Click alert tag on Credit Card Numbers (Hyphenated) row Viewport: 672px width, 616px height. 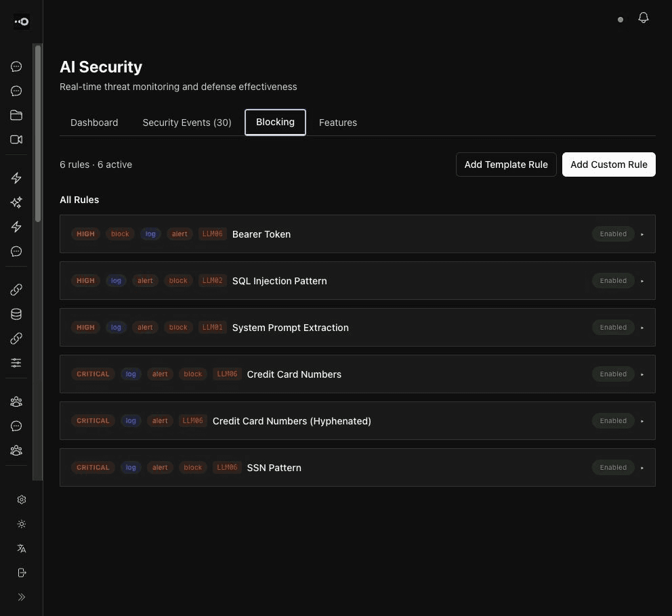click(x=160, y=420)
